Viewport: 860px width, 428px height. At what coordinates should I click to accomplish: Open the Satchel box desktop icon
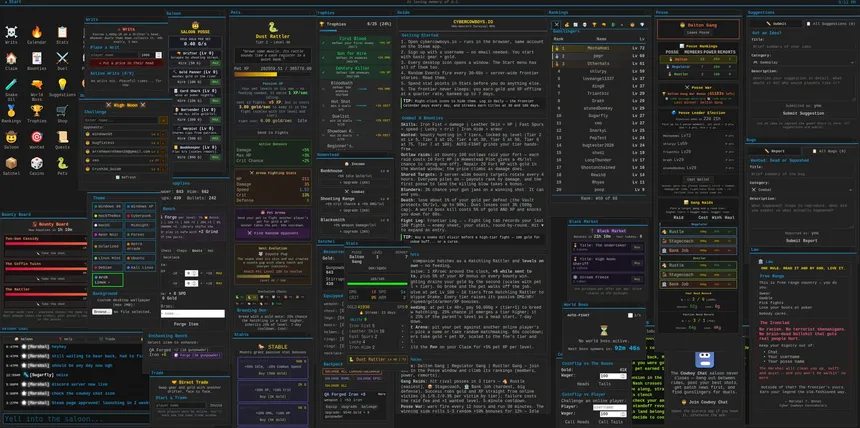pyautogui.click(x=11, y=166)
